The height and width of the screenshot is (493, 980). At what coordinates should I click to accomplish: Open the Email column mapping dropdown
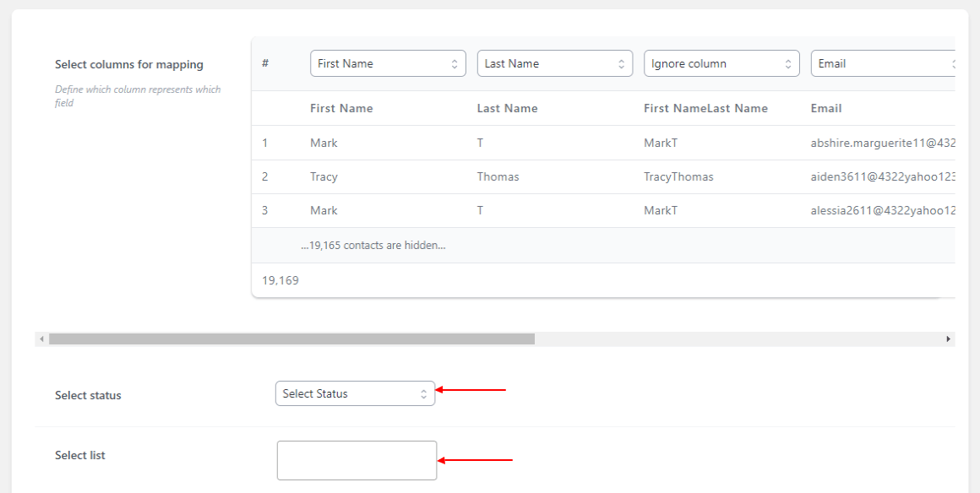tap(883, 63)
